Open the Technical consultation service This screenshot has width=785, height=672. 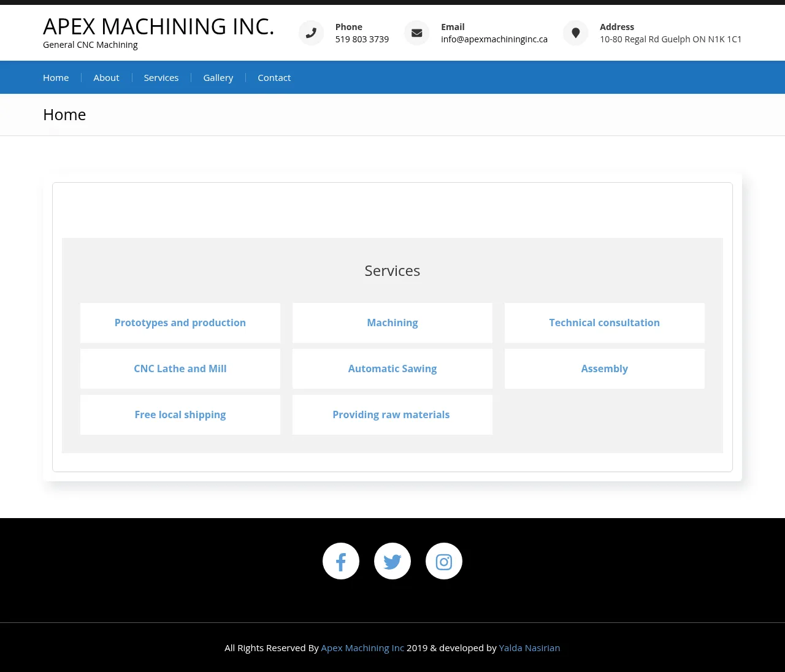(604, 323)
